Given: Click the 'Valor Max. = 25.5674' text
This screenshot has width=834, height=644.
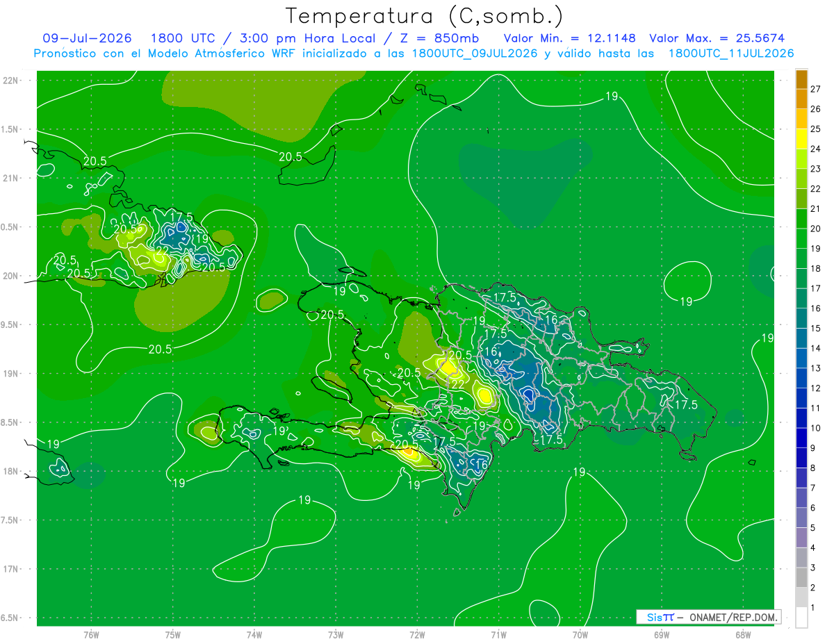Looking at the screenshot, I should coord(717,38).
